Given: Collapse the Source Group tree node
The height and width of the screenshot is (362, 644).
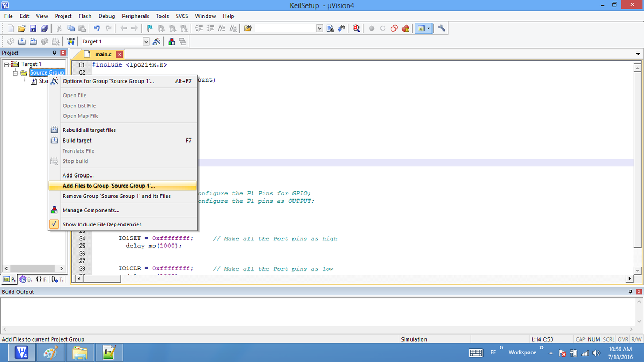Looking at the screenshot, I should pyautogui.click(x=16, y=72).
